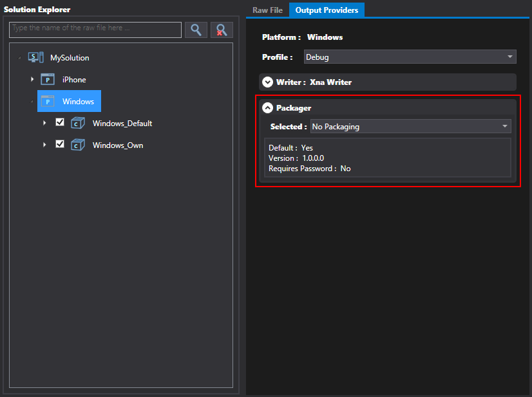Click the Windows_Default container cube icon

(x=78, y=123)
